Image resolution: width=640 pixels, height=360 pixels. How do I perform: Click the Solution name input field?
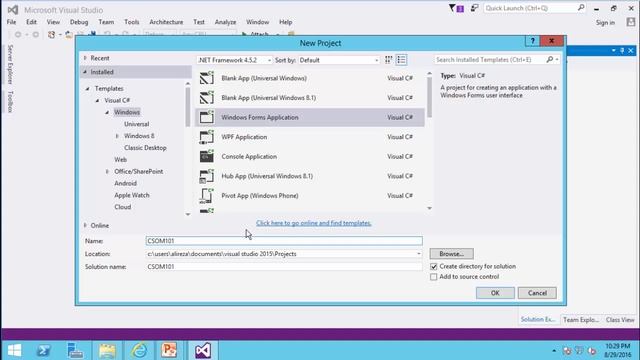coord(284,267)
